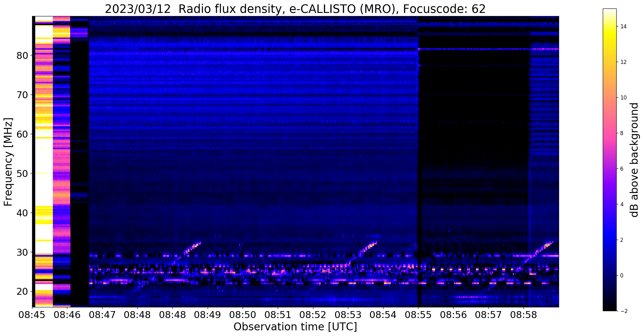Click the 60 tick label on the frequency axis
644x336 pixels.
pos(22,134)
